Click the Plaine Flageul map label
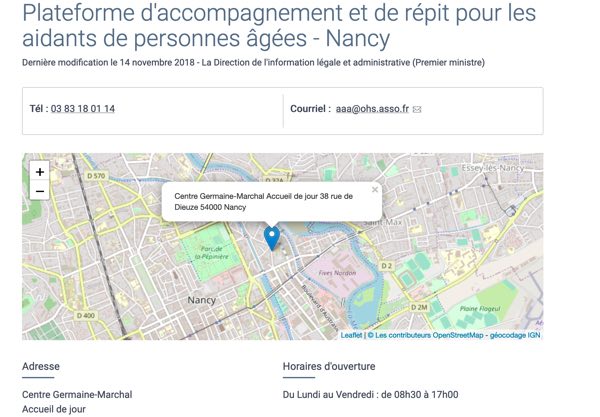The height and width of the screenshot is (417, 600). click(480, 309)
